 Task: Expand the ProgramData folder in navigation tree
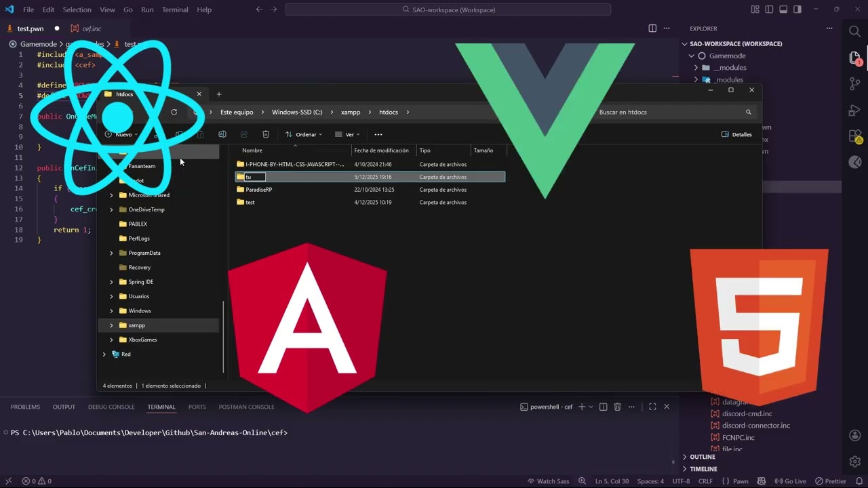[111, 253]
